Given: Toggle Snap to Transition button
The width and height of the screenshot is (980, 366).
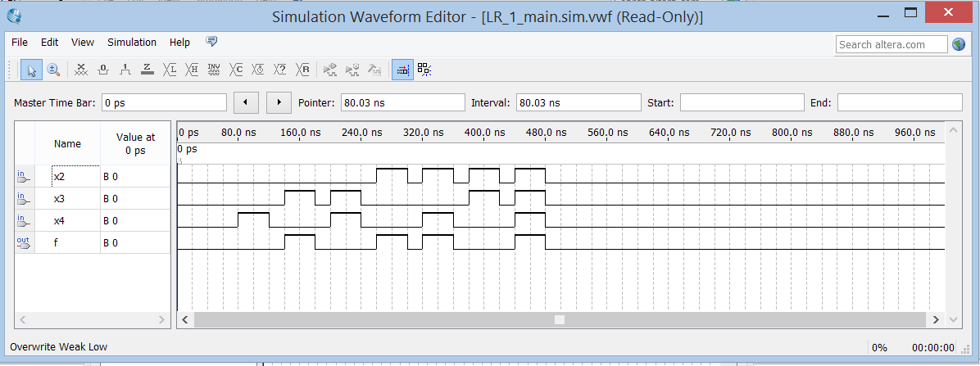Looking at the screenshot, I should point(424,70).
